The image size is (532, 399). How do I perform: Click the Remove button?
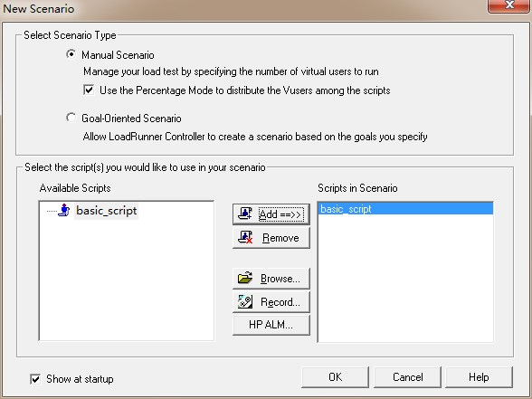(x=271, y=238)
